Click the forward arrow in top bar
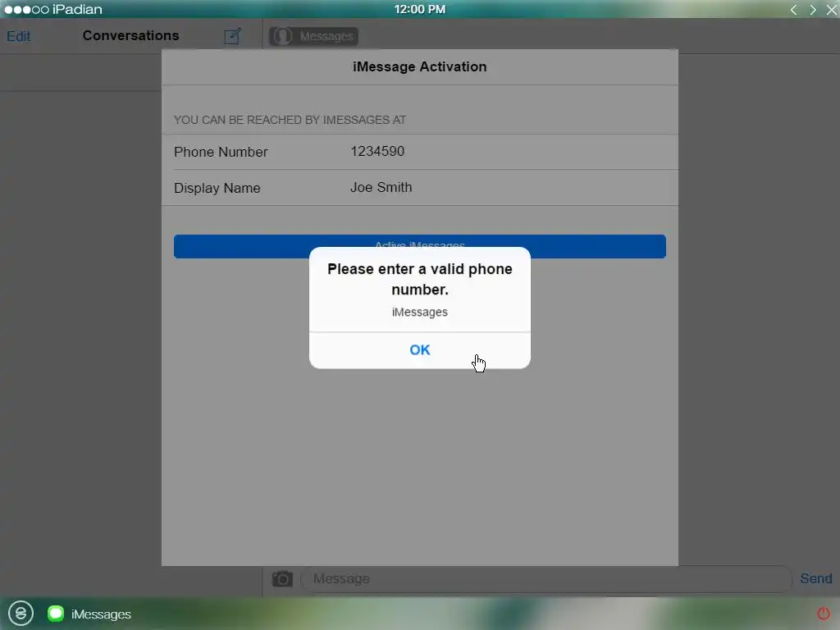The image size is (840, 630). [813, 10]
